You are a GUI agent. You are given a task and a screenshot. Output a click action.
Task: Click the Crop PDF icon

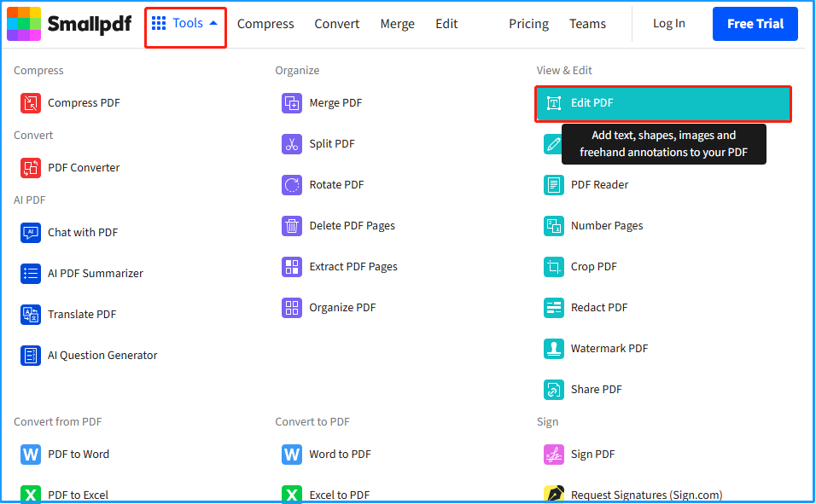point(554,266)
